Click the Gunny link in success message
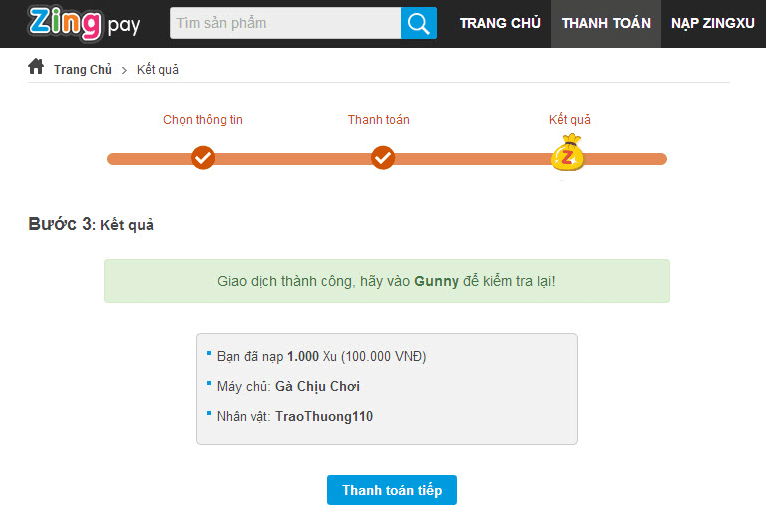766x524 pixels. 436,281
